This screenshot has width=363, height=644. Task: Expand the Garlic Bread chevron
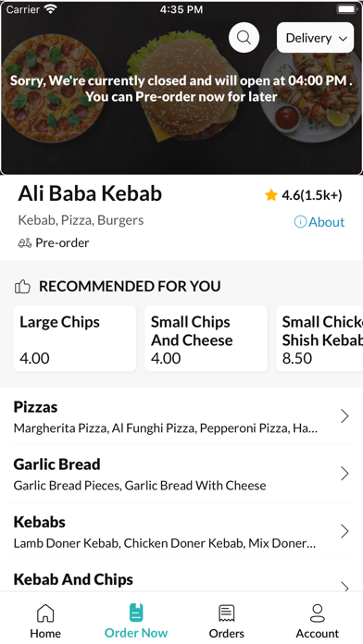(x=344, y=474)
